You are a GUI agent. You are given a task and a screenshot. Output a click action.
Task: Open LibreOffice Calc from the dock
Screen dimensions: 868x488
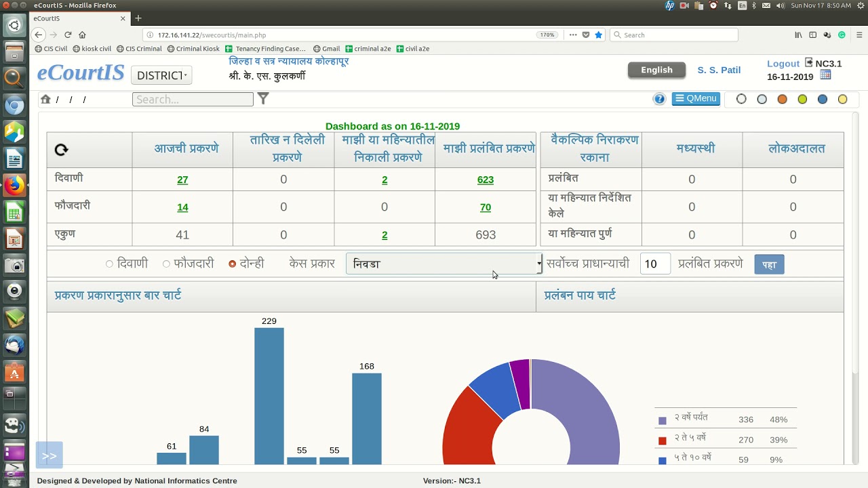(14, 213)
